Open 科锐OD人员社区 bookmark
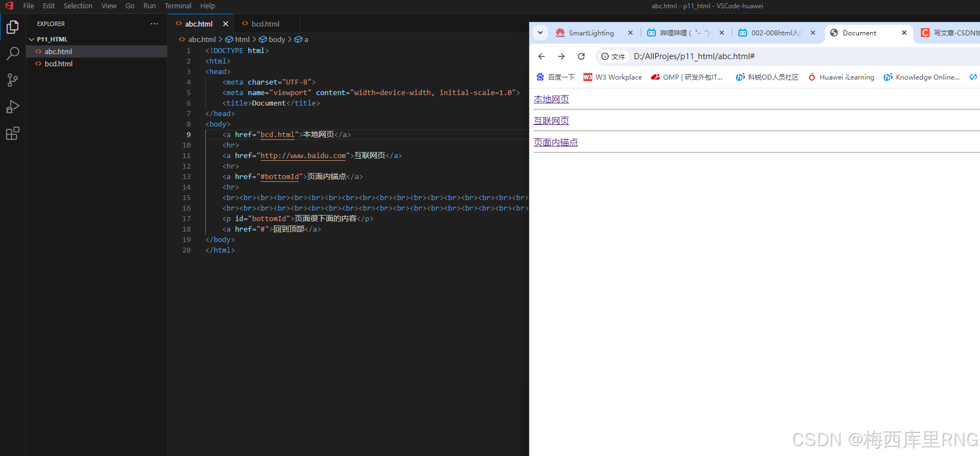This screenshot has height=456, width=980. coord(767,77)
